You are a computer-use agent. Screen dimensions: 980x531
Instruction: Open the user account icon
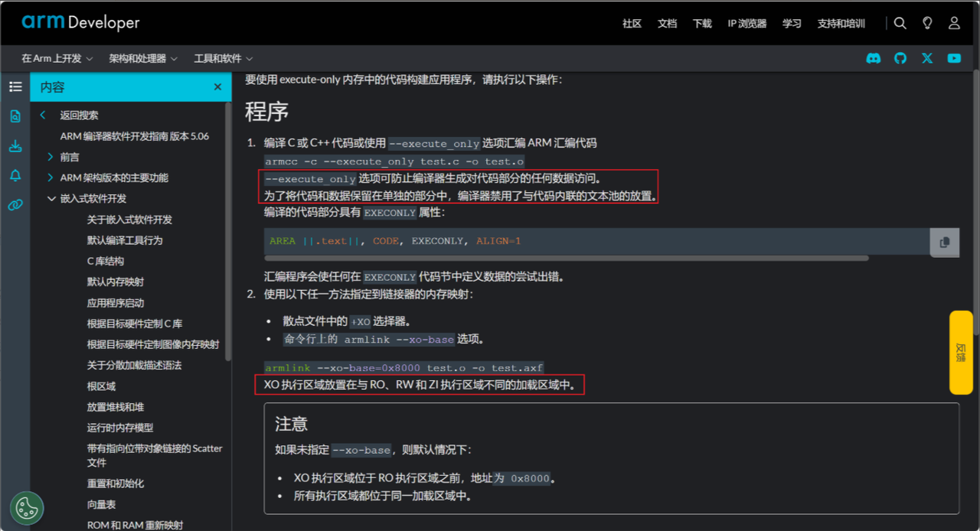[x=954, y=23]
